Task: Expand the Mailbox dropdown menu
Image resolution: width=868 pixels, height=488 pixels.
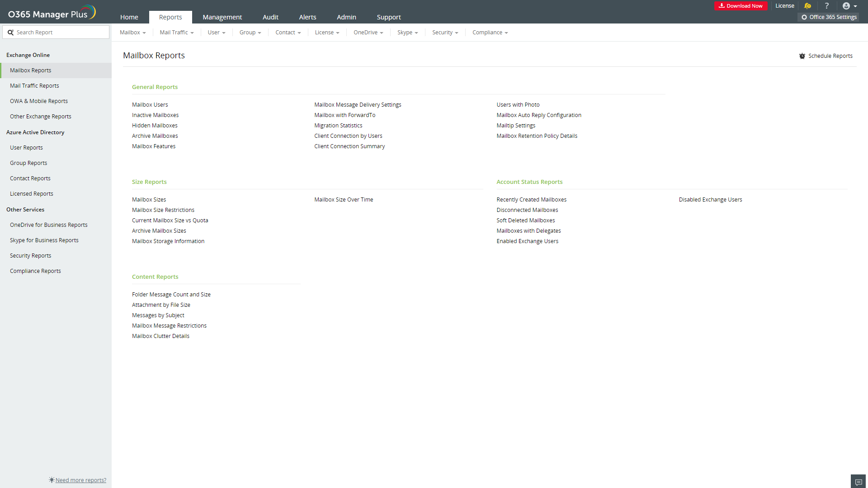Action: [x=132, y=33]
